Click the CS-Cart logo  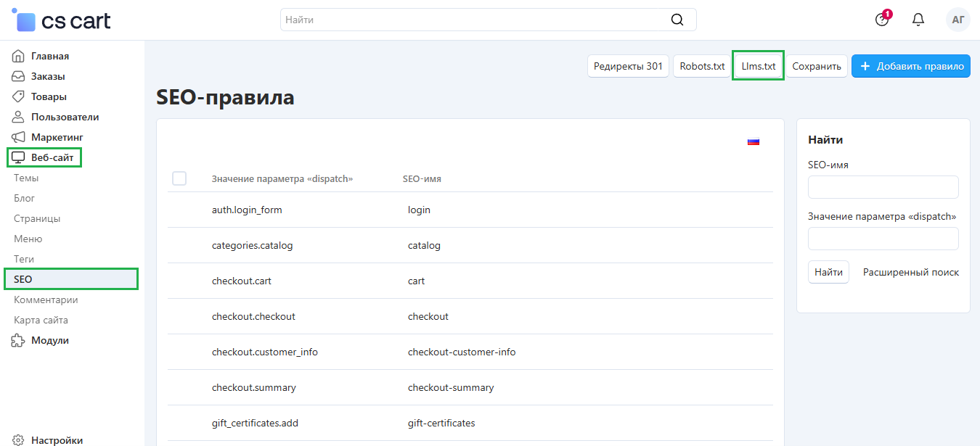pos(62,20)
